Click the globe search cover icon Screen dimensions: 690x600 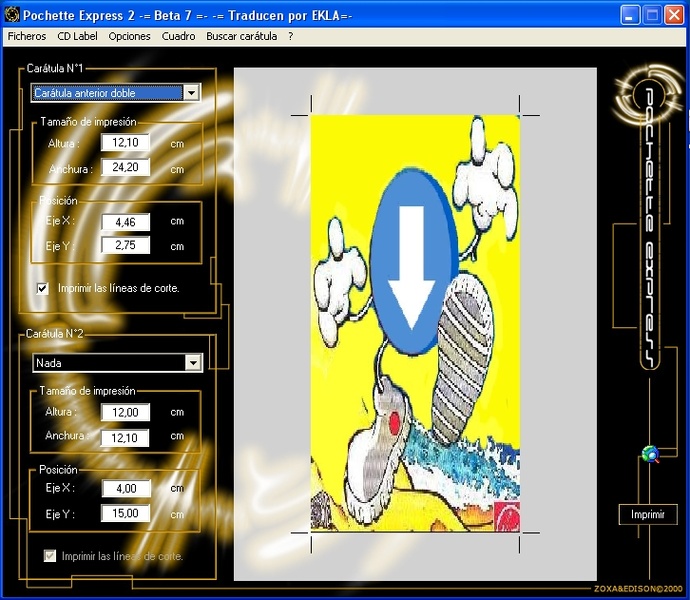pos(650,454)
